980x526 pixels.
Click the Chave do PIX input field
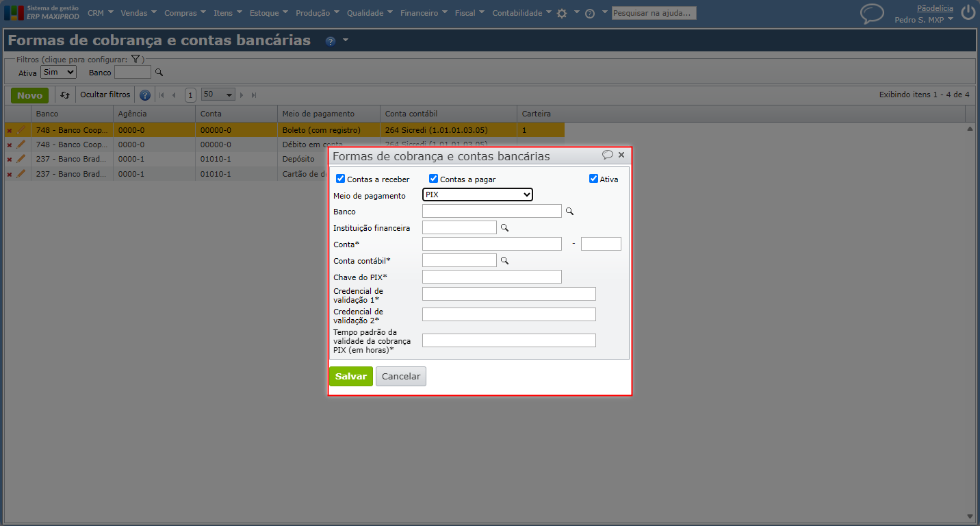(x=492, y=277)
